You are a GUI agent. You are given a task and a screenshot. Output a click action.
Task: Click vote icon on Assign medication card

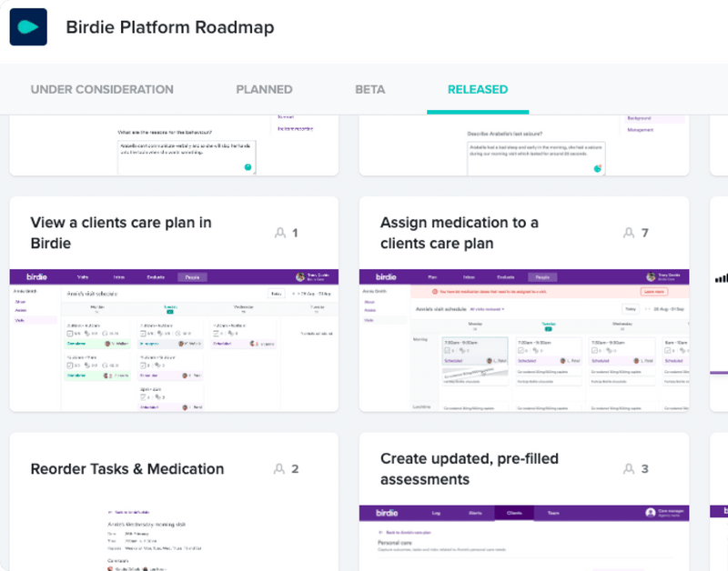pyautogui.click(x=629, y=233)
